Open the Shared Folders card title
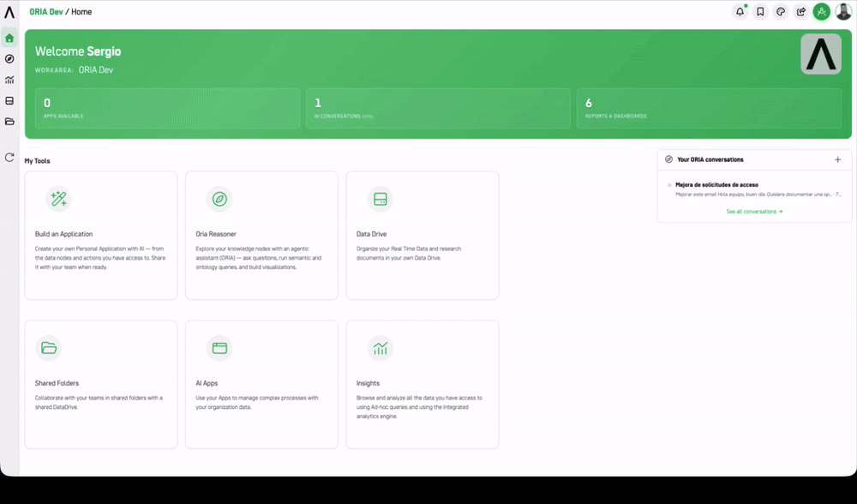Image resolution: width=857 pixels, height=504 pixels. tap(57, 383)
